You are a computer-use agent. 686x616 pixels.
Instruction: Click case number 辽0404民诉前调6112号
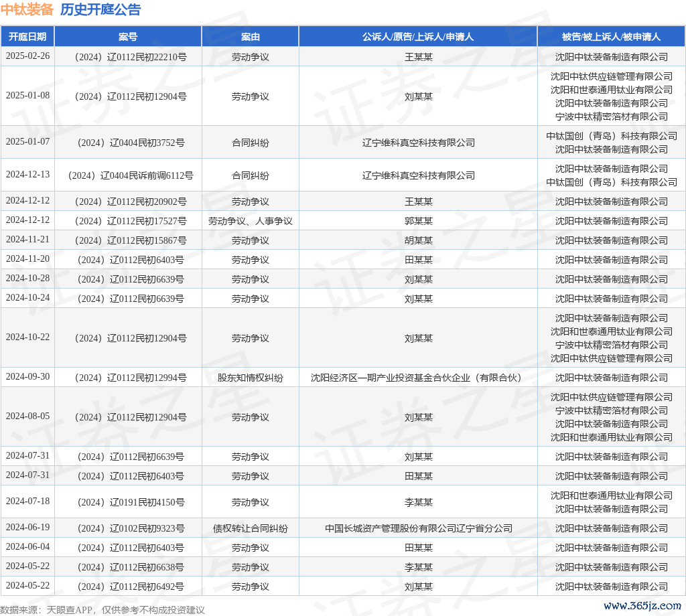click(131, 175)
